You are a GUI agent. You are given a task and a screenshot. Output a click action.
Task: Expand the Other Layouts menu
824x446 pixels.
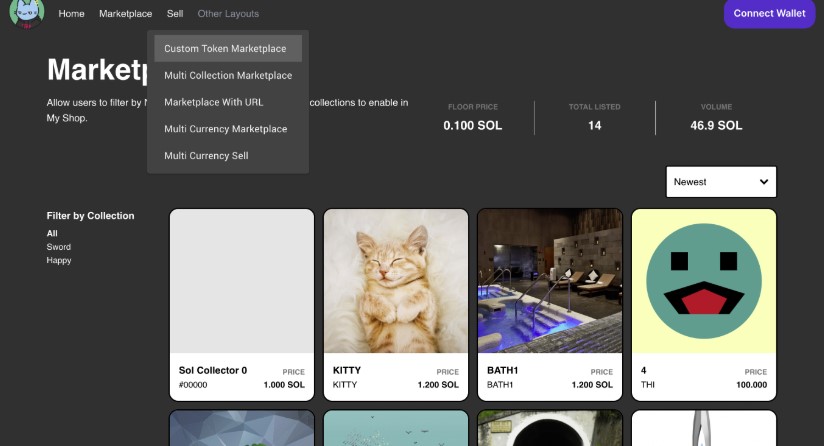click(x=228, y=14)
